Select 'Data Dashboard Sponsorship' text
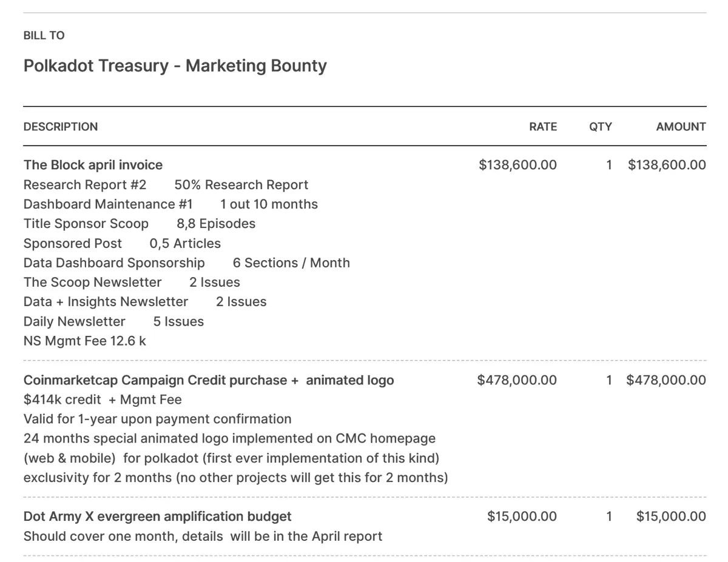The height and width of the screenshot is (562, 728). [x=114, y=263]
